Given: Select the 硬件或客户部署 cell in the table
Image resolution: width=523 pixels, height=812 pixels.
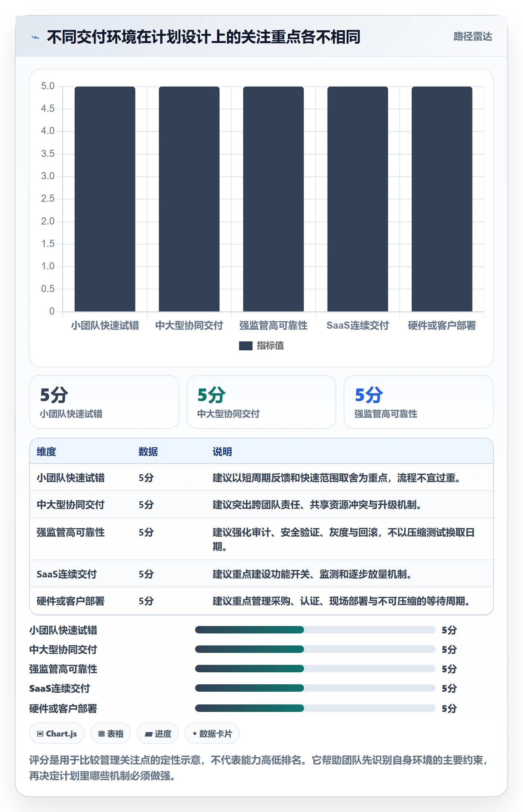Looking at the screenshot, I should [71, 601].
